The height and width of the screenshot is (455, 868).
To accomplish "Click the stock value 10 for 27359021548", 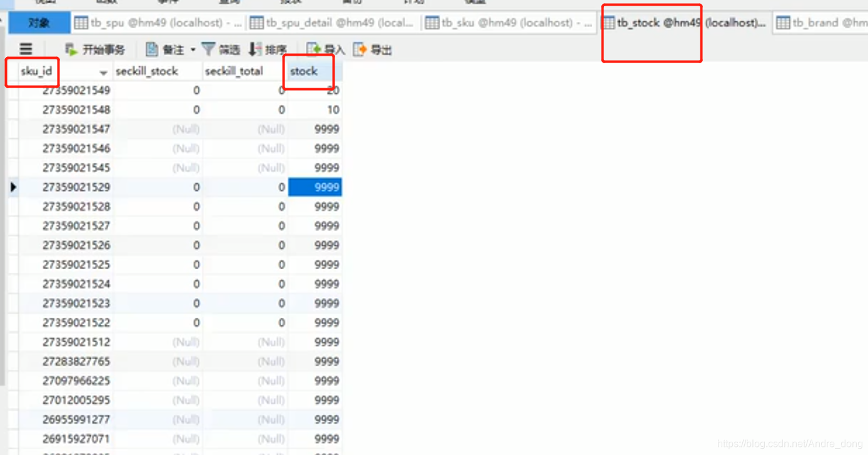I will pyautogui.click(x=315, y=110).
